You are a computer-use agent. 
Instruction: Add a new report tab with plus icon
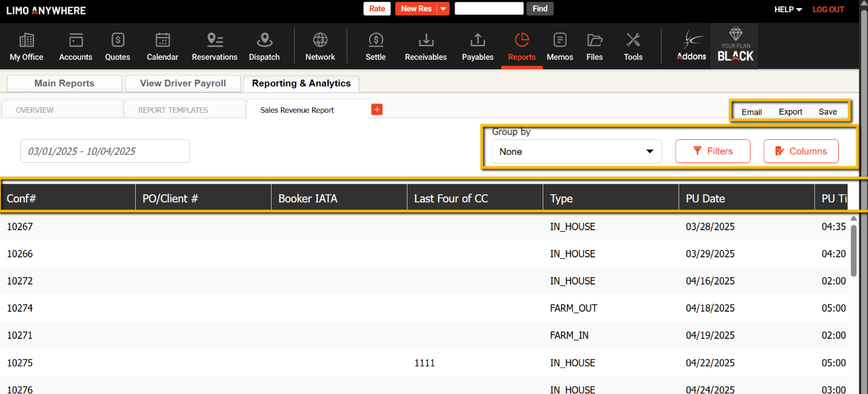point(377,109)
